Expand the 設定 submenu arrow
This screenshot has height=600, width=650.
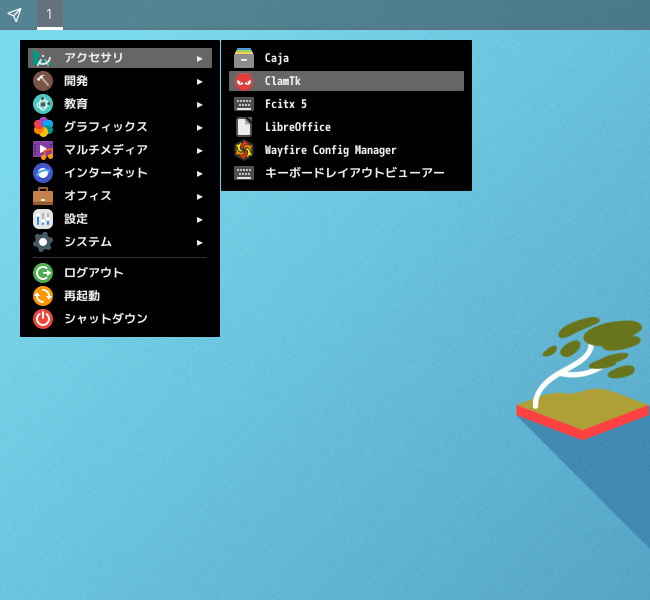pos(200,219)
